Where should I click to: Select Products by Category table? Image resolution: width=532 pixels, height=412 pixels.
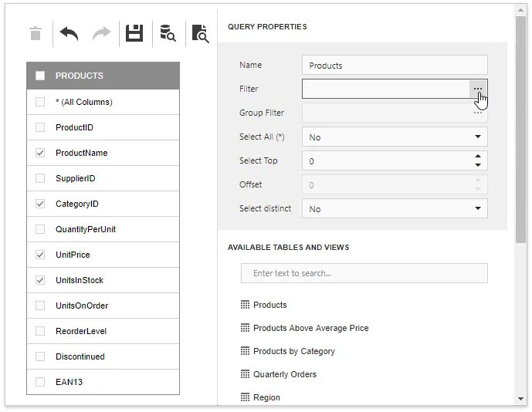pos(293,351)
